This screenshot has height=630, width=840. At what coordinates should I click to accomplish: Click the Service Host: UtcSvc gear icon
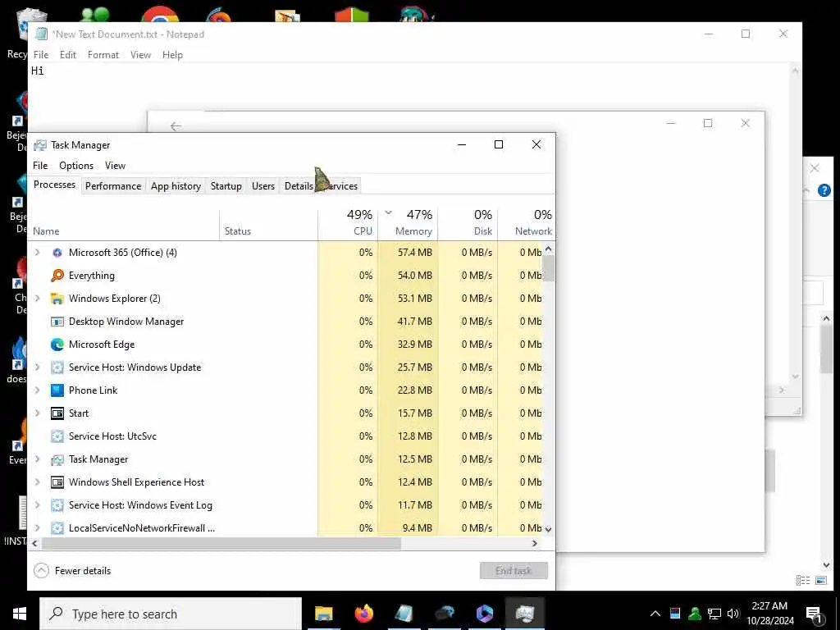pyautogui.click(x=57, y=436)
